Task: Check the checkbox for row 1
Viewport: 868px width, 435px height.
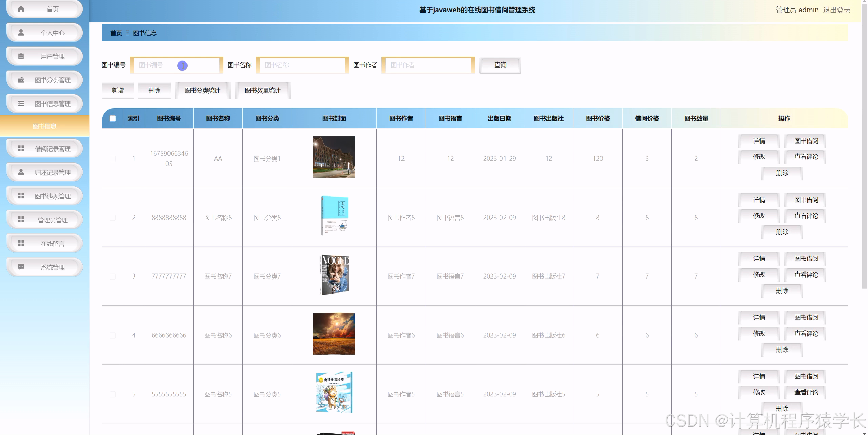Action: [113, 159]
